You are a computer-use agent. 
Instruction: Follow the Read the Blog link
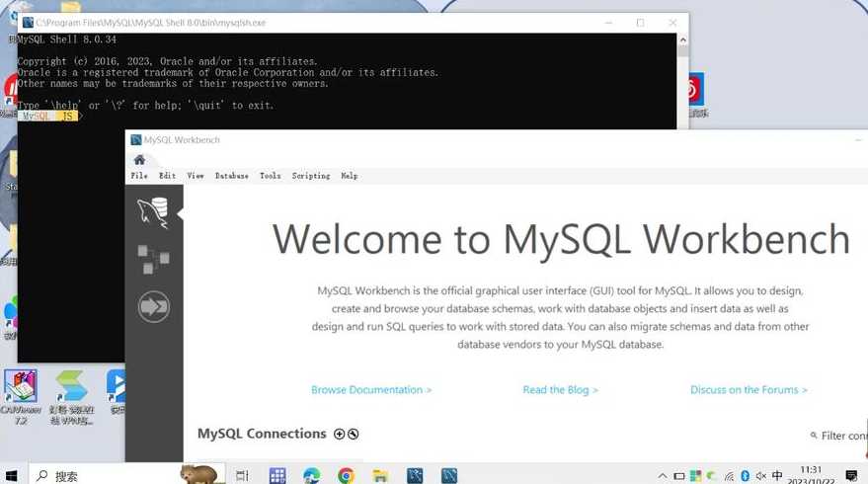click(560, 390)
